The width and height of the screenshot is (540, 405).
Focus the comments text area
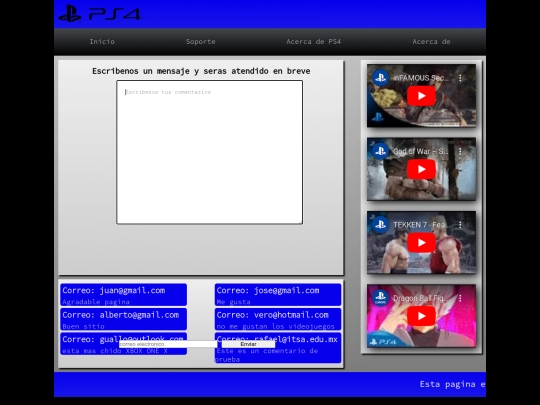[210, 152]
